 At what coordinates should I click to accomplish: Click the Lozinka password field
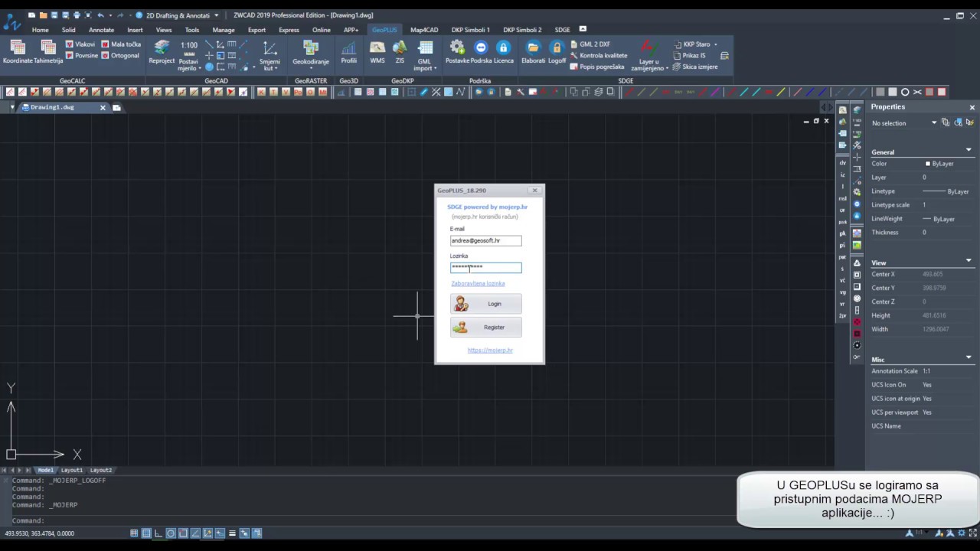point(486,267)
